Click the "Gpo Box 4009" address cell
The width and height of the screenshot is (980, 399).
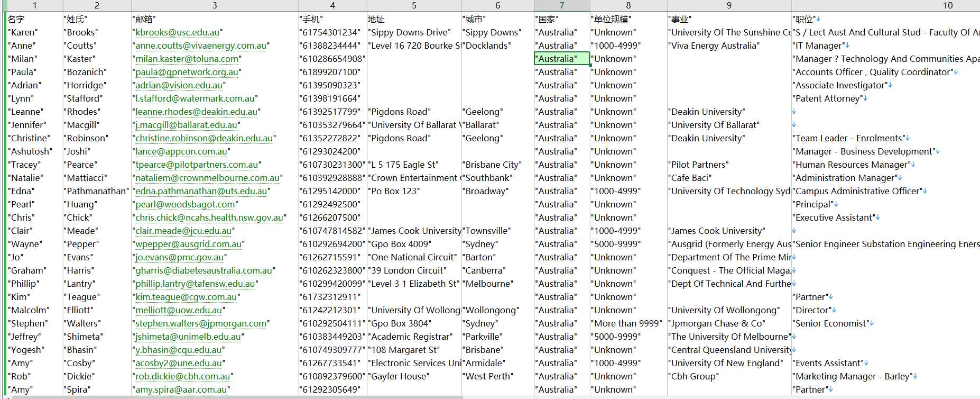click(414, 244)
